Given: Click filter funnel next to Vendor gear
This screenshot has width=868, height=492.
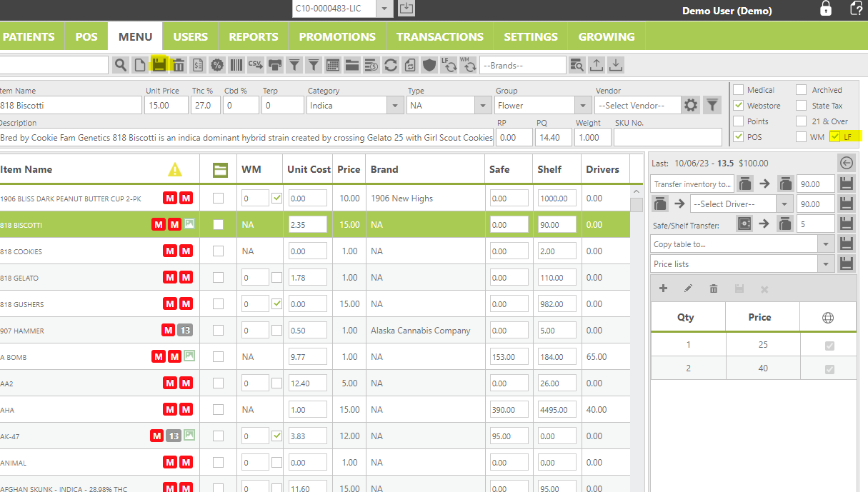Looking at the screenshot, I should pyautogui.click(x=712, y=105).
